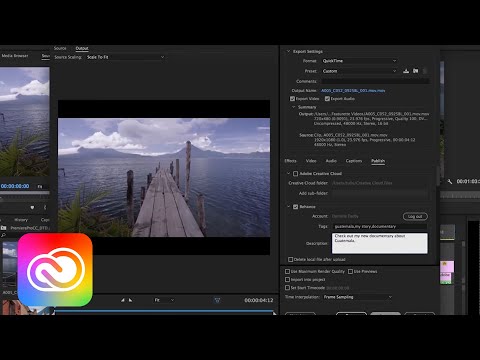Click the blue preview timeline bar

(164, 311)
